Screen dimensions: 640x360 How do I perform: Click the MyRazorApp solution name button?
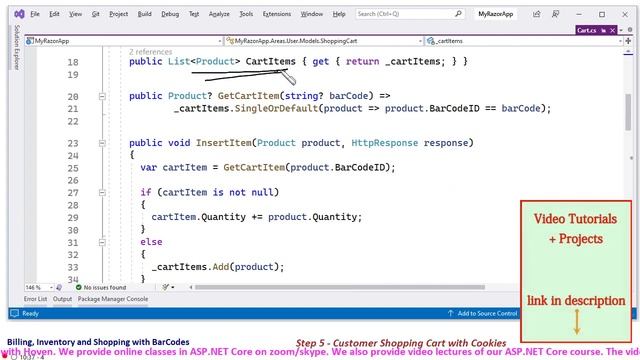[x=496, y=14]
